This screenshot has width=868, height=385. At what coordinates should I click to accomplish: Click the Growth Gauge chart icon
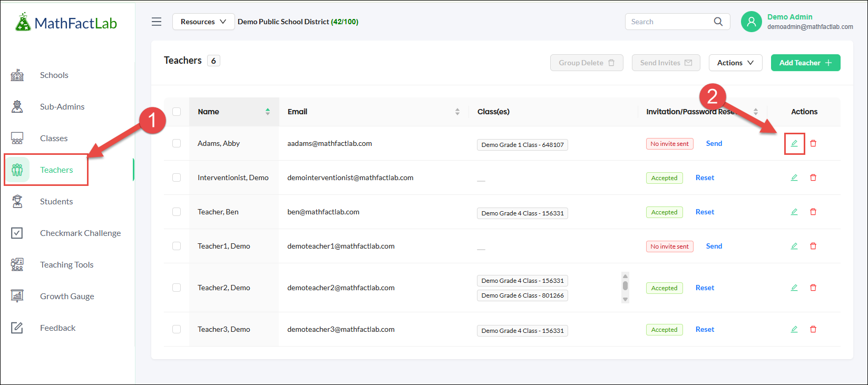(17, 296)
